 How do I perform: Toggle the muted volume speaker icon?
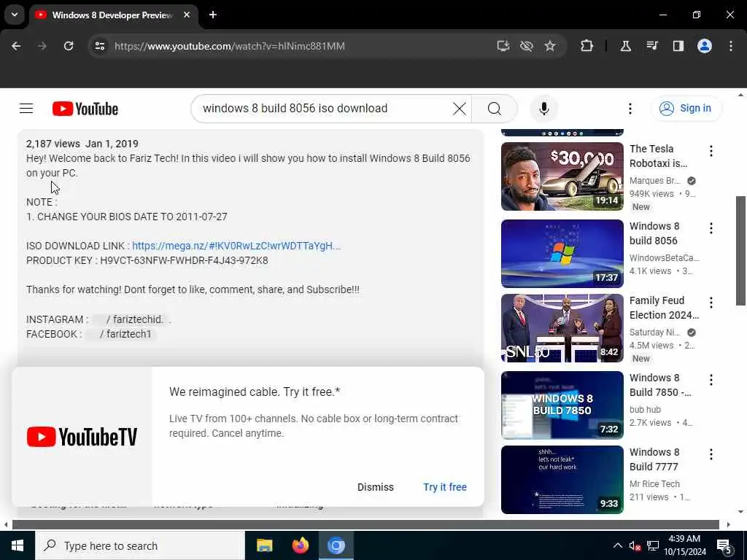635,545
